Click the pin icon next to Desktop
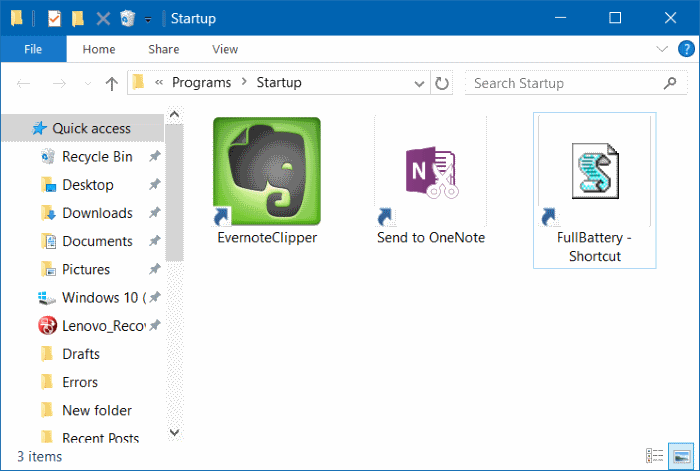Screen dimensions: 700x471 154,184
